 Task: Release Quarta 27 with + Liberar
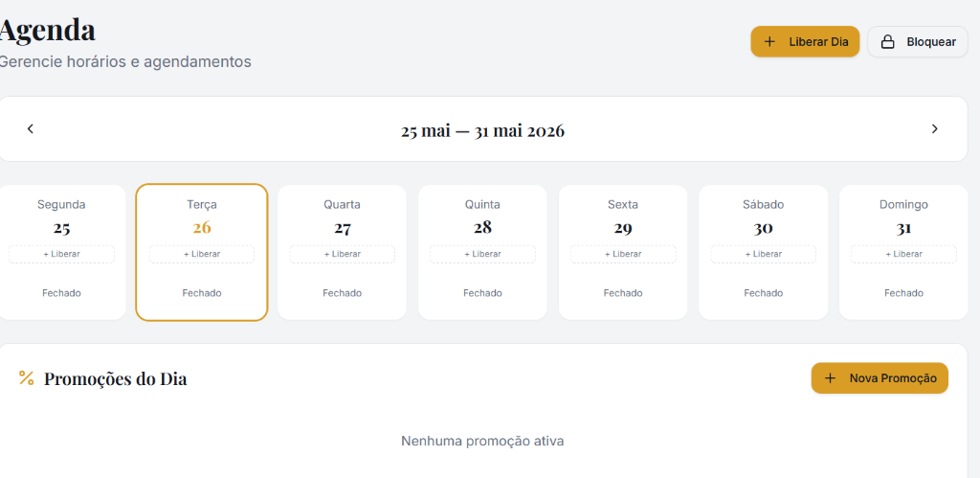[342, 254]
